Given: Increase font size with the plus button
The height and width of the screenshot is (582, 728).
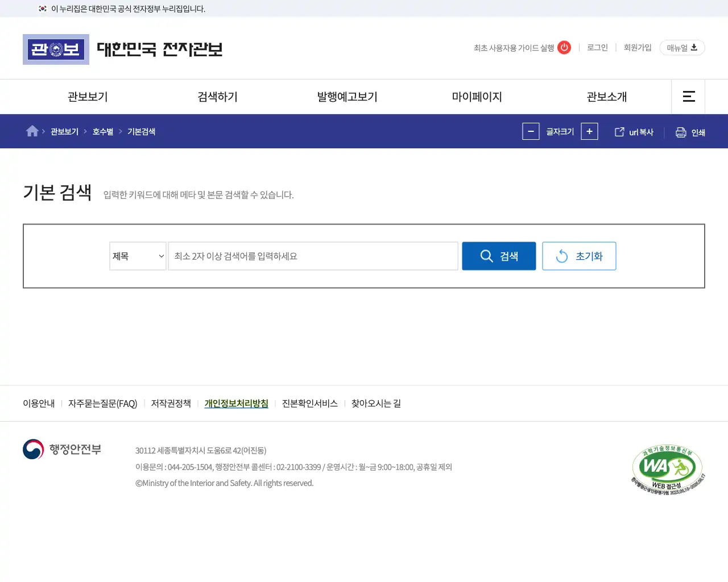Looking at the screenshot, I should pos(589,131).
